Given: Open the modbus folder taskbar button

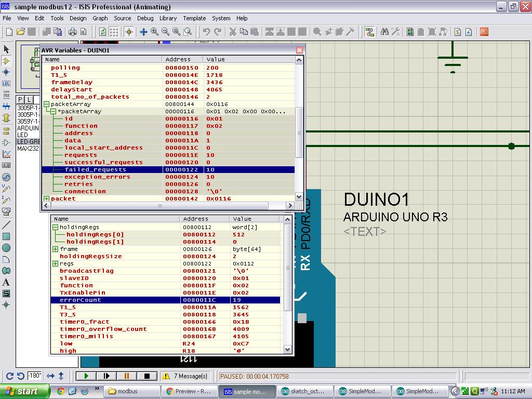Looking at the screenshot, I should (x=131, y=391).
